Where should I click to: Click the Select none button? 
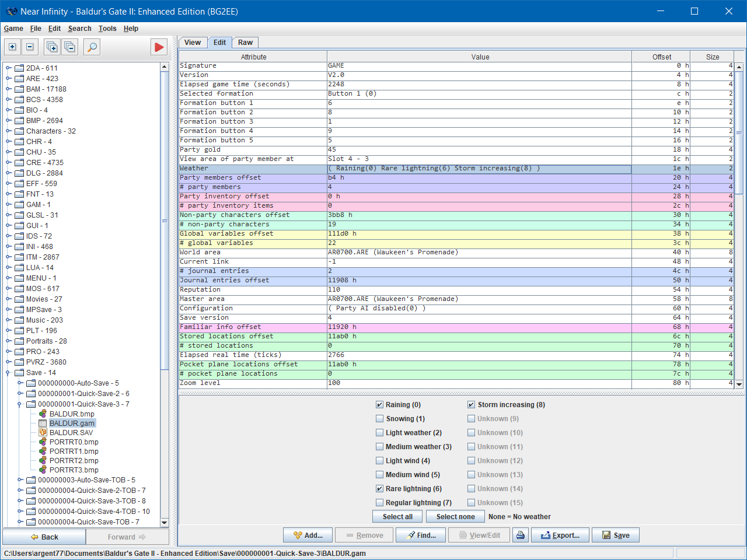pyautogui.click(x=455, y=517)
